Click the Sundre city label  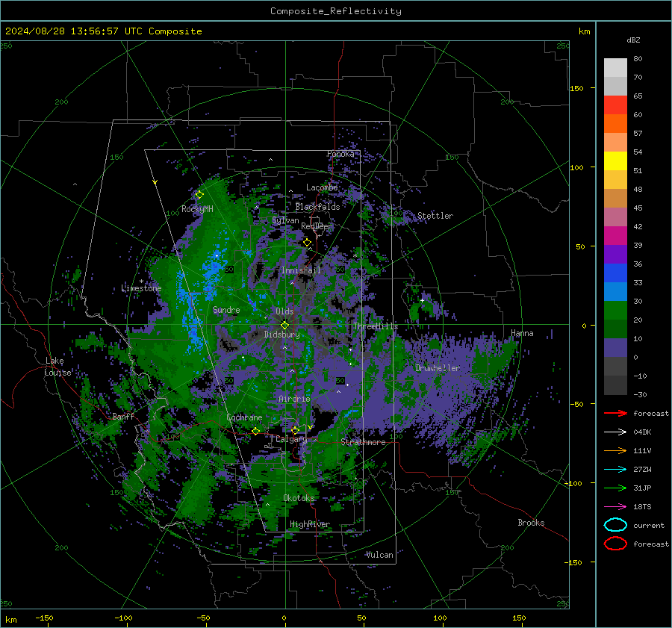226,310
